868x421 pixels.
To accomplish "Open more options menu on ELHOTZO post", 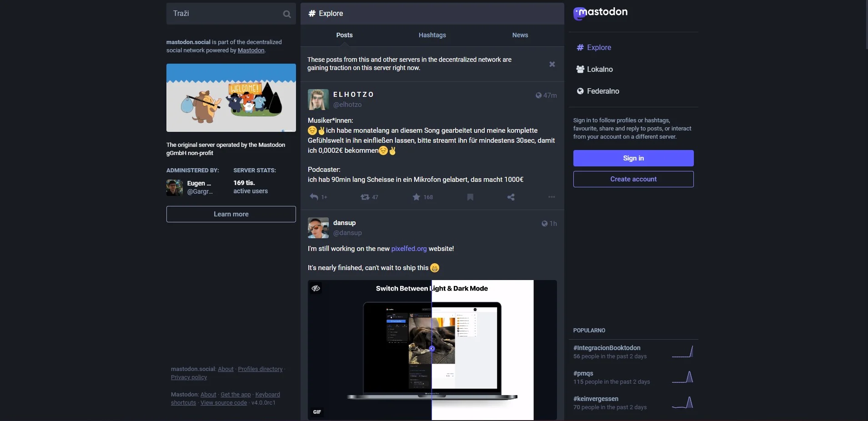I will [x=552, y=197].
